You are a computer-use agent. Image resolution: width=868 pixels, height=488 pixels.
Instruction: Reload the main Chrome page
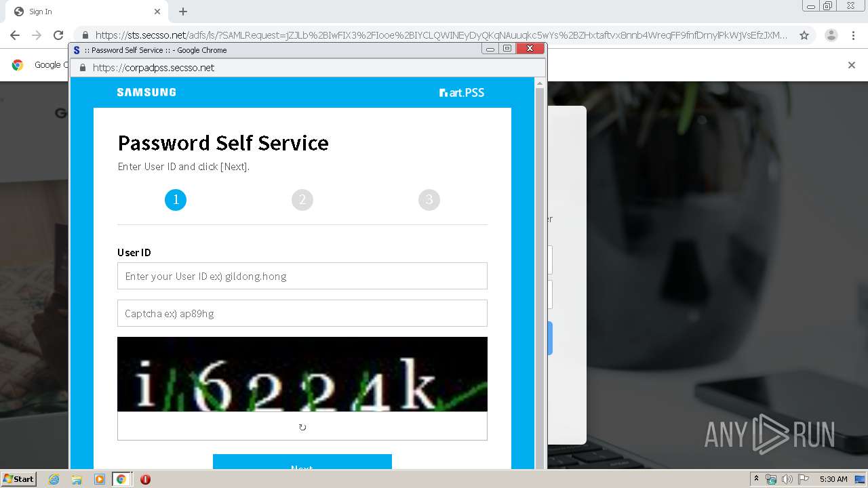(x=58, y=35)
